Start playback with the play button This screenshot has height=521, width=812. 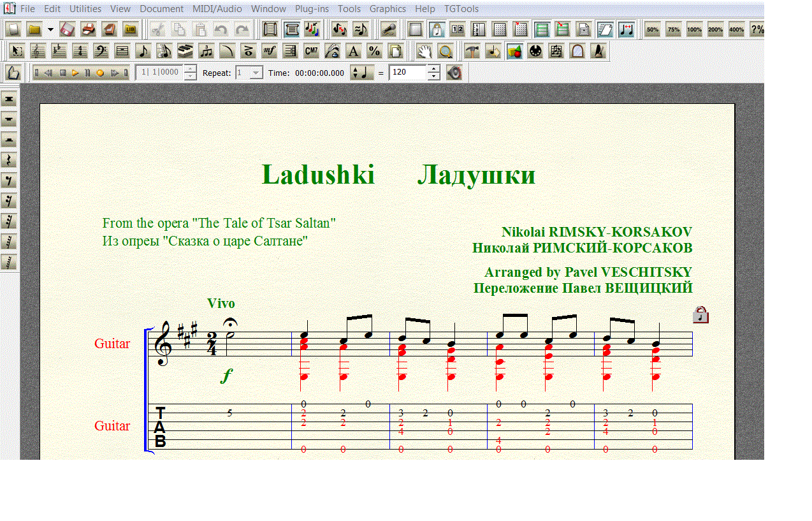click(75, 73)
